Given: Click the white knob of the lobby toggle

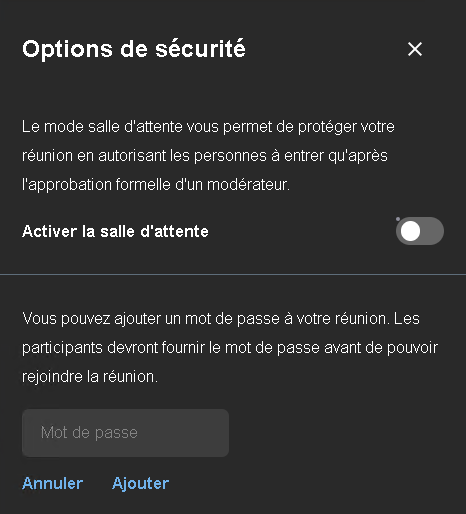Looking at the screenshot, I should coord(410,231).
